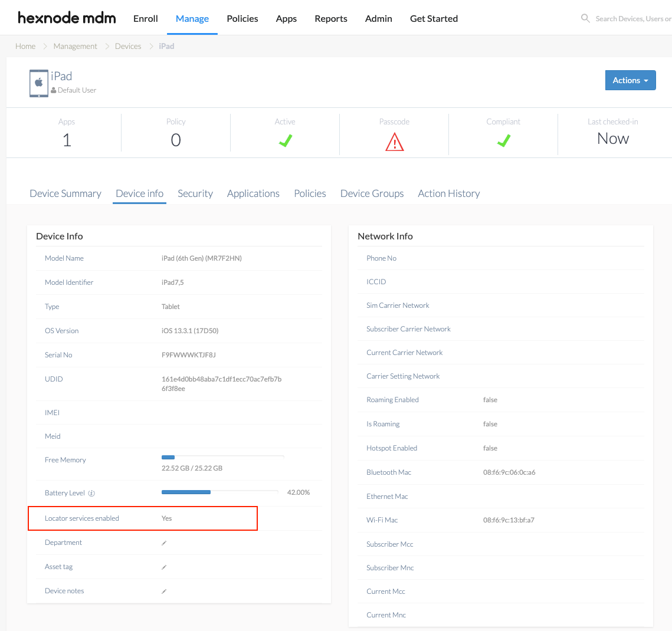The height and width of the screenshot is (631, 672).
Task: Go to Devices breadcrumb
Action: pos(127,46)
